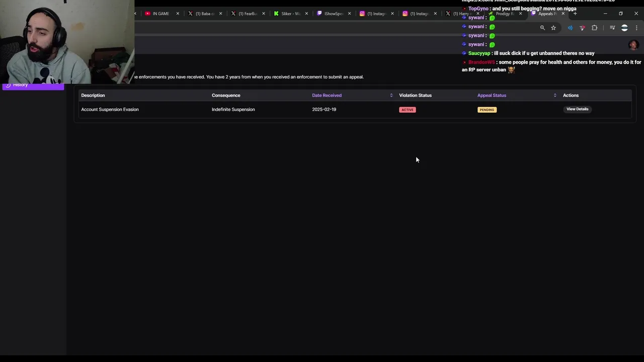Close the Sliker tab

coord(306,14)
